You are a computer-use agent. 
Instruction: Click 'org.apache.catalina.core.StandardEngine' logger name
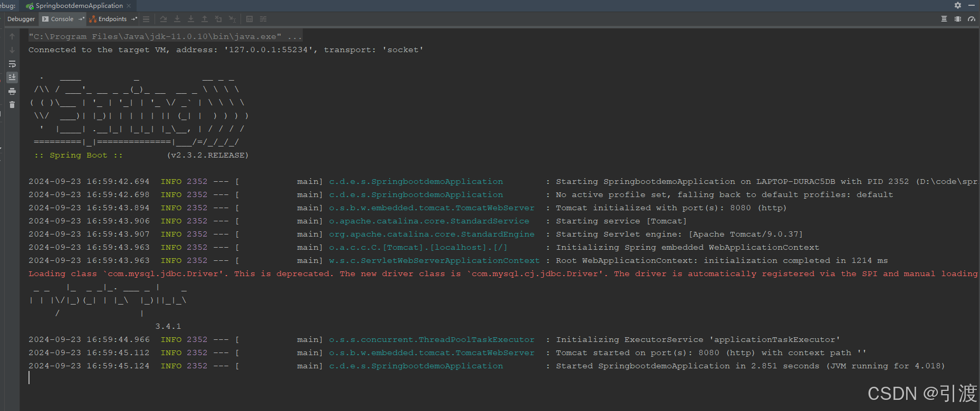[431, 234]
